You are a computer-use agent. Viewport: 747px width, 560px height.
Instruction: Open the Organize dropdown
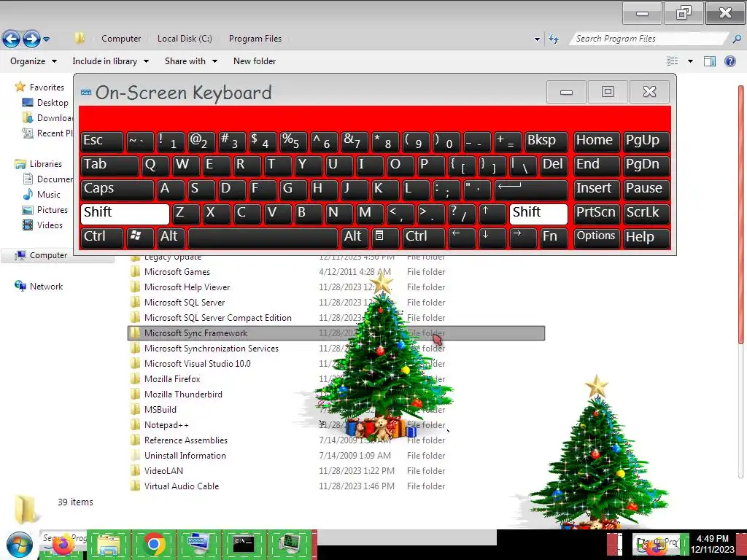[x=34, y=61]
